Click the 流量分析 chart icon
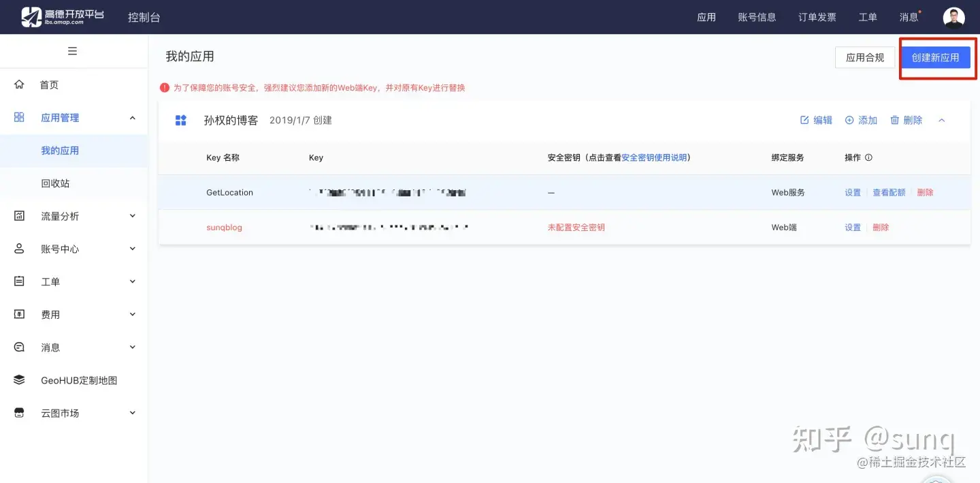 [19, 216]
